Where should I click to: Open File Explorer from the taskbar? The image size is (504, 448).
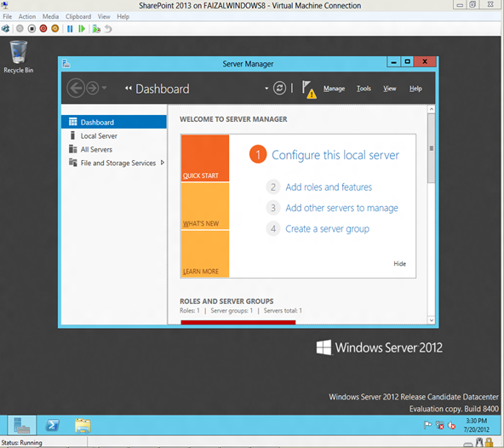[83, 425]
